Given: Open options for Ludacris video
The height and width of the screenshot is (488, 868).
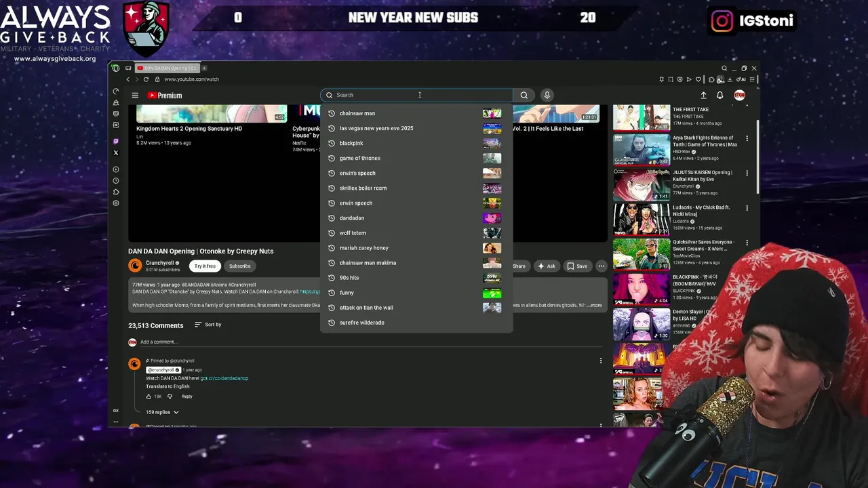Looking at the screenshot, I should [747, 208].
